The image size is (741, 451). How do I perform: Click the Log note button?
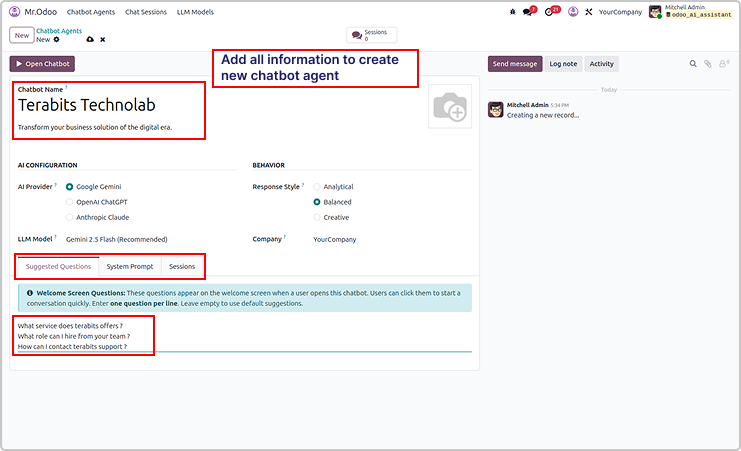(563, 64)
